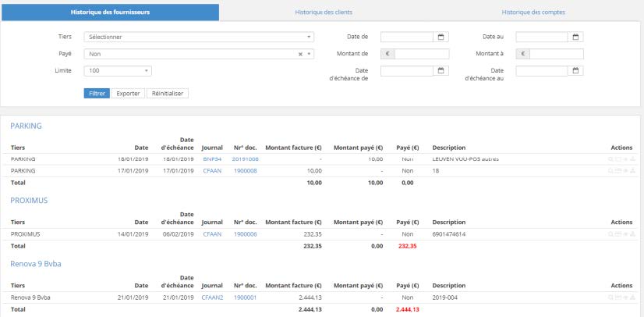
Task: Click download action icon in Renova 9 Bvba row
Action: (633, 297)
